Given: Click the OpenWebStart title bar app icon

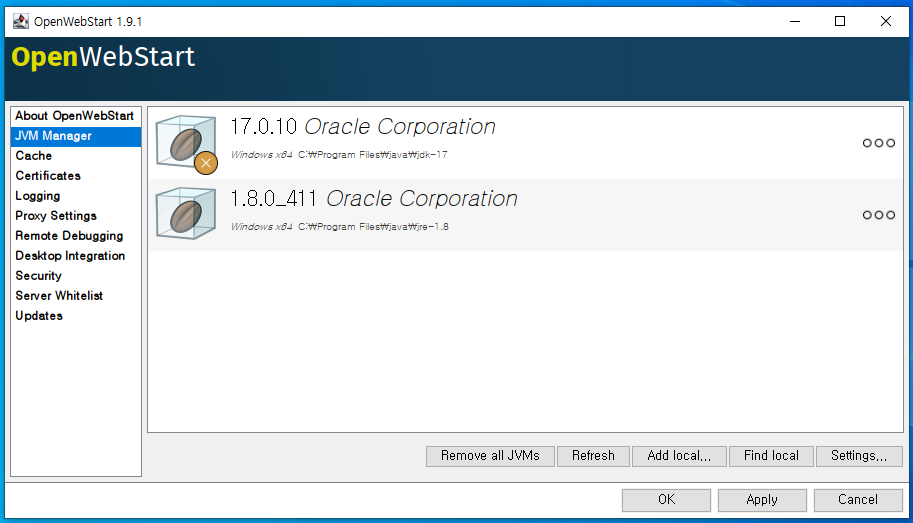Looking at the screenshot, I should point(21,22).
